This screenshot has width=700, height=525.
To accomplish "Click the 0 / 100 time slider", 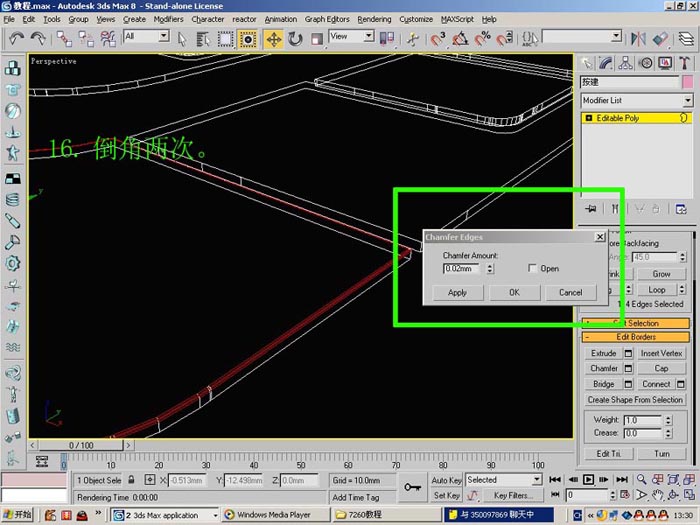I will 80,446.
